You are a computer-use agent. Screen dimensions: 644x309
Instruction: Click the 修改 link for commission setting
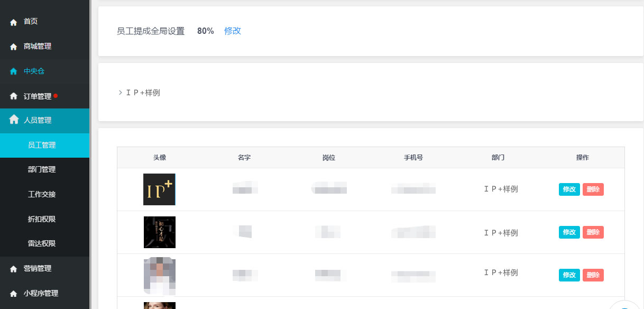tap(233, 31)
